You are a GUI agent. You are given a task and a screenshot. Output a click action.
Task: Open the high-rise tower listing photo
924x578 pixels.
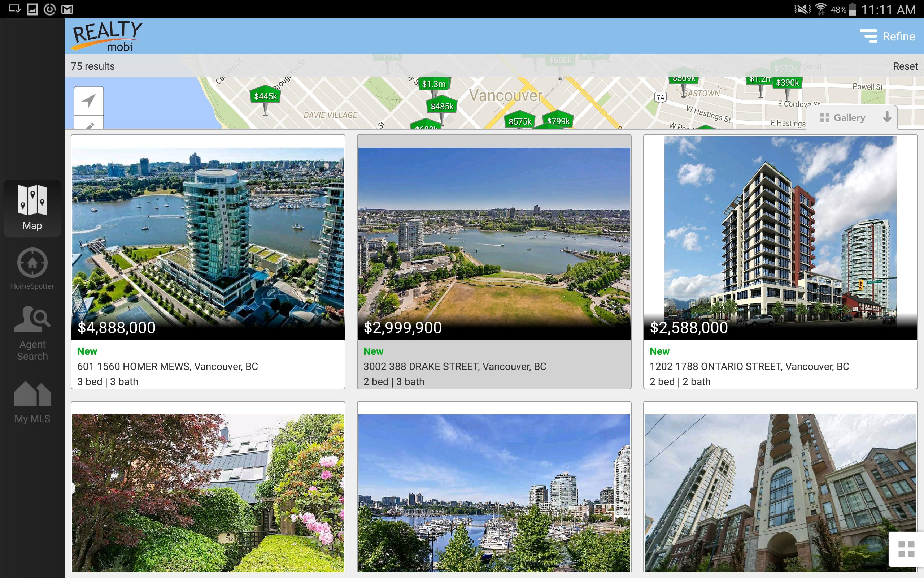780,493
